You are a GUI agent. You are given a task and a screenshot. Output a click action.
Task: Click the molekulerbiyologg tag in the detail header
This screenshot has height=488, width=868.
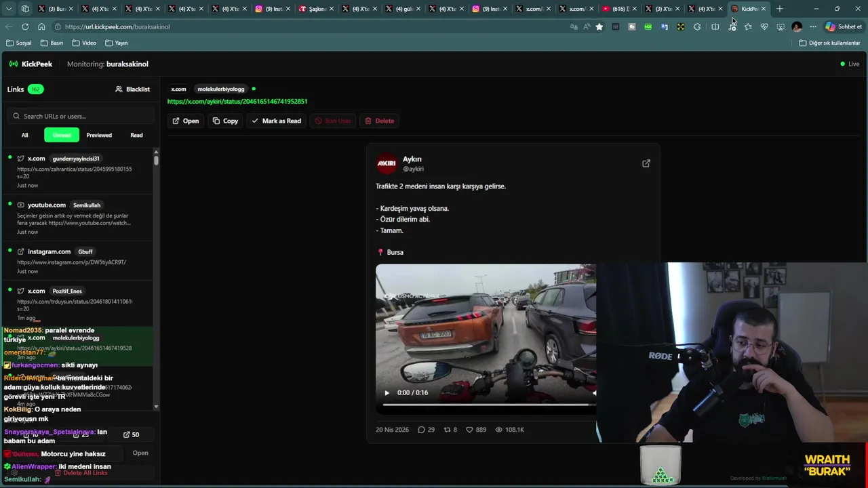tap(221, 89)
